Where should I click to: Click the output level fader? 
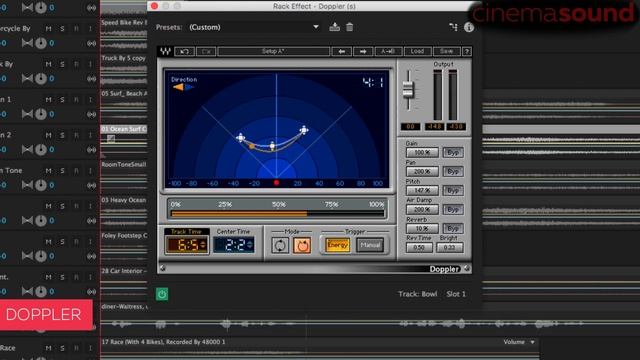pyautogui.click(x=408, y=89)
